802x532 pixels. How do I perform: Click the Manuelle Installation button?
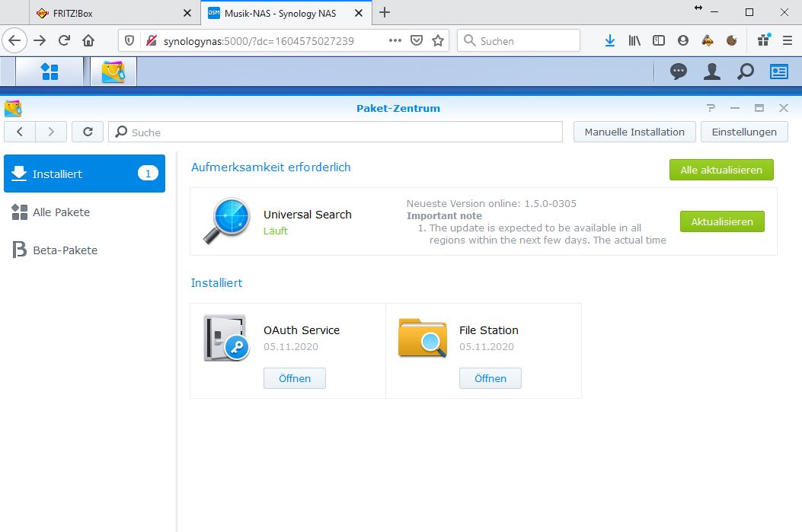[634, 132]
